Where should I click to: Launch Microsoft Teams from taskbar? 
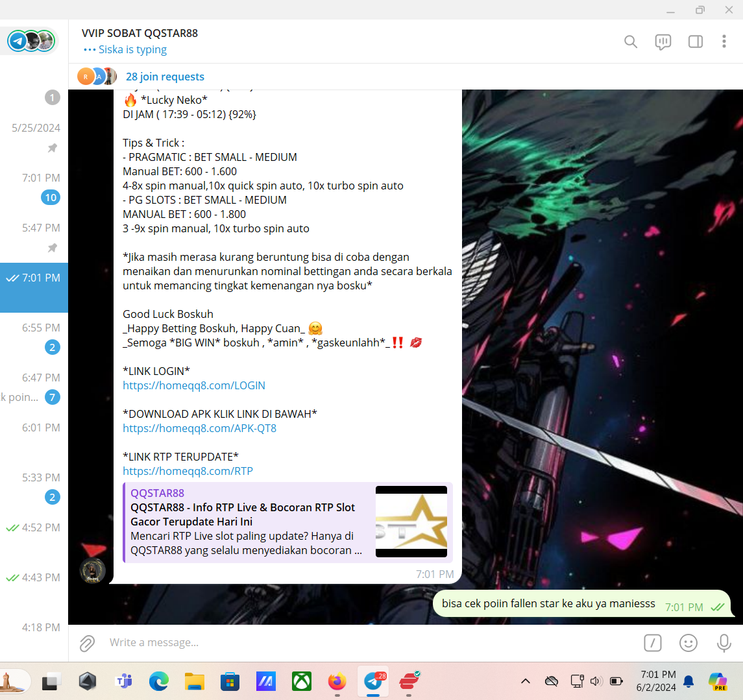[123, 682]
